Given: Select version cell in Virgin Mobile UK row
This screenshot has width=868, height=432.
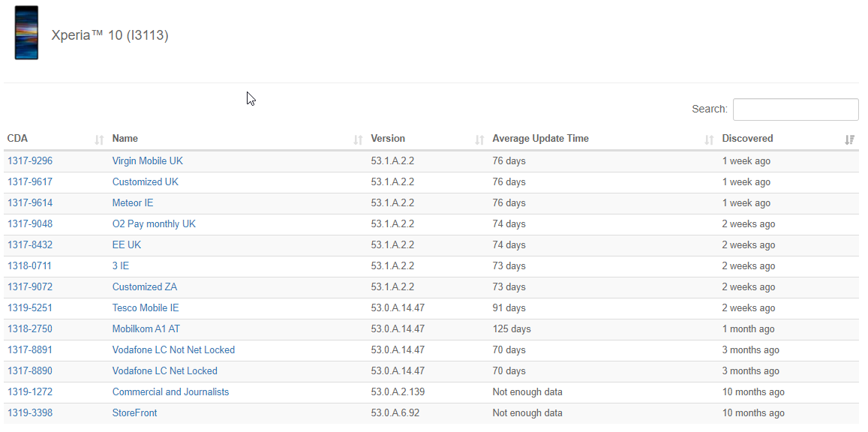Looking at the screenshot, I should tap(392, 161).
